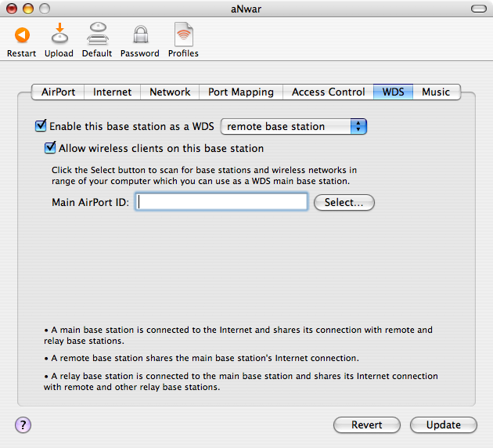Image resolution: width=493 pixels, height=448 pixels.
Task: Switch to the AirPort tab
Action: (58, 92)
